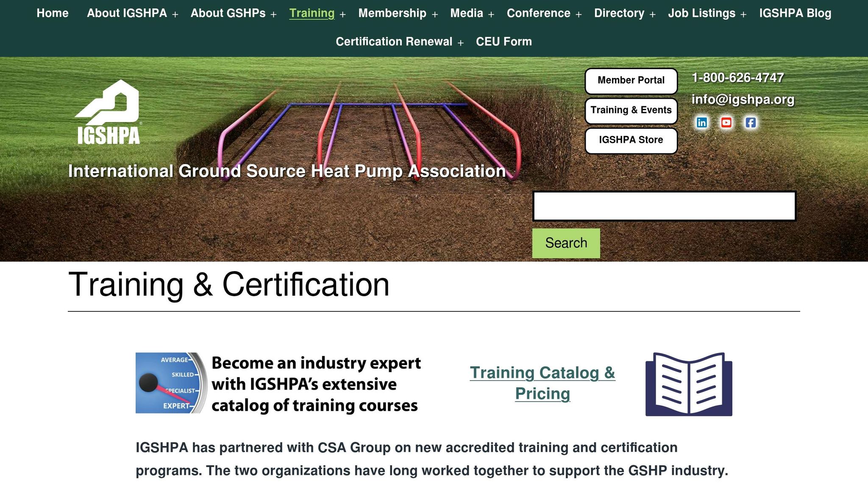Expand the Conference submenu plus
This screenshot has height=488, width=868.
579,14
